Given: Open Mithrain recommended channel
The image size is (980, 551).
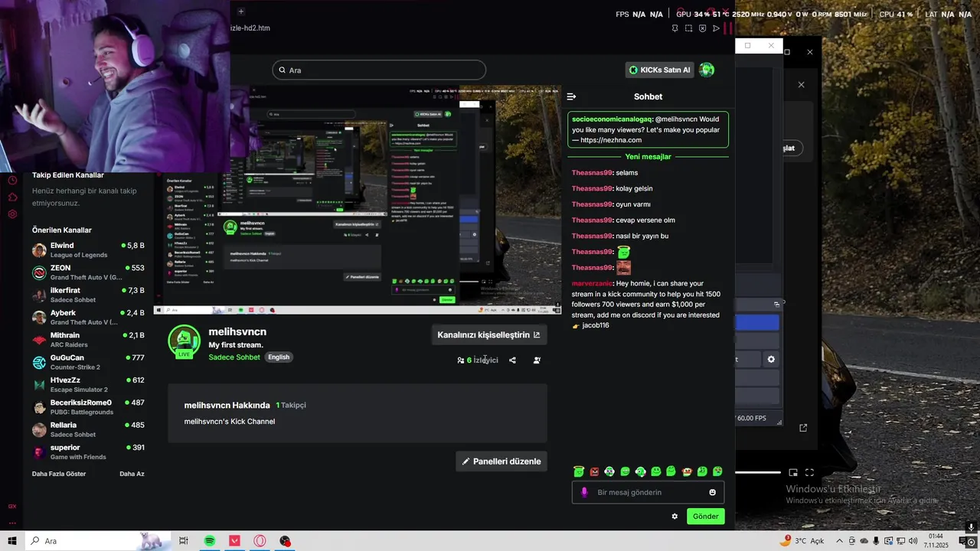Looking at the screenshot, I should pyautogui.click(x=88, y=340).
